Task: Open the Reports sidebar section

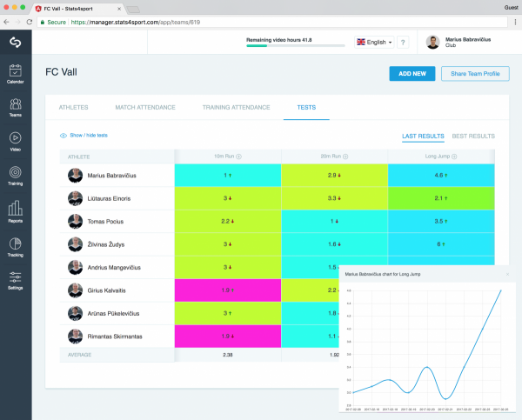Action: [16, 211]
